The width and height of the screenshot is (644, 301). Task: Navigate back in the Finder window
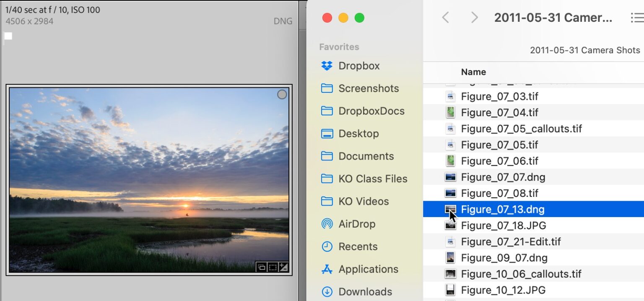coord(446,18)
